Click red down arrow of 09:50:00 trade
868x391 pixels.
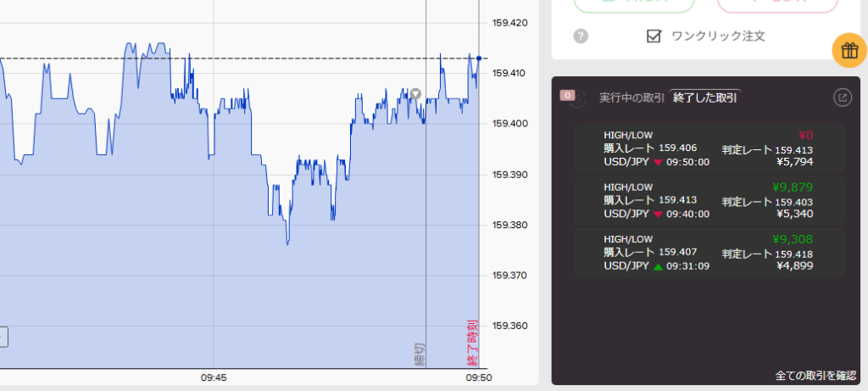tap(657, 162)
